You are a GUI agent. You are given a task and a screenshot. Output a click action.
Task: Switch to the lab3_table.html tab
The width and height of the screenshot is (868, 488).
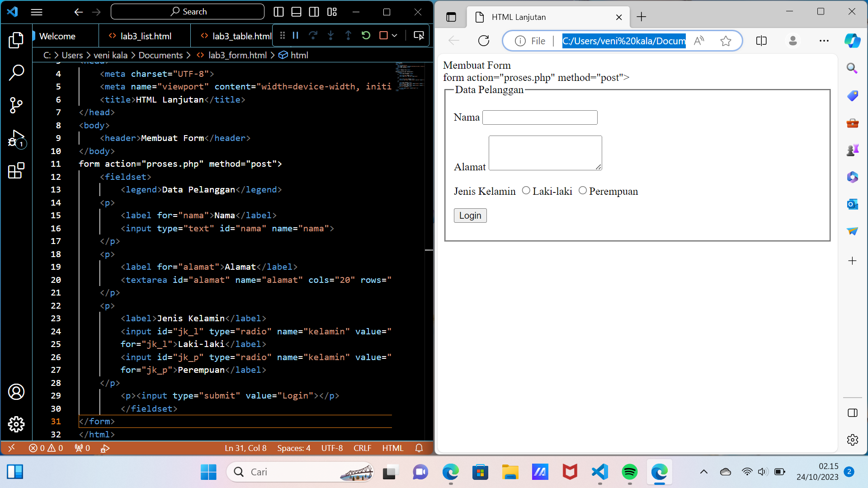pyautogui.click(x=239, y=36)
